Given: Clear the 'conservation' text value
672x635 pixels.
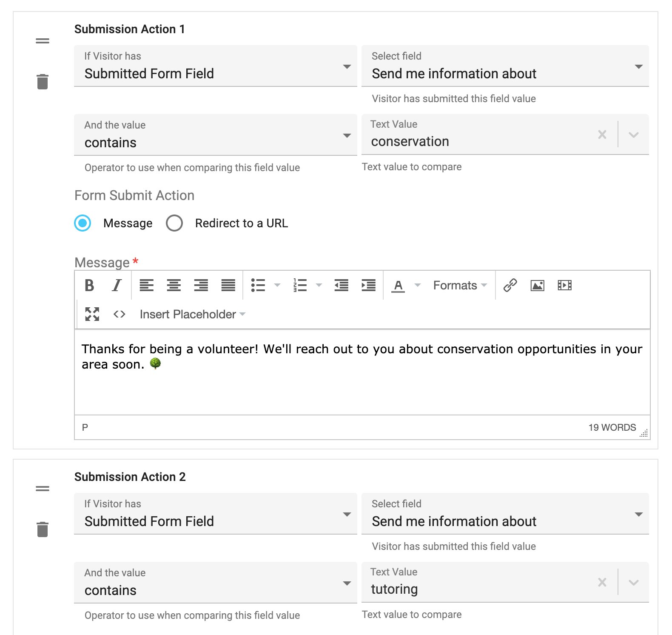Looking at the screenshot, I should pyautogui.click(x=602, y=135).
